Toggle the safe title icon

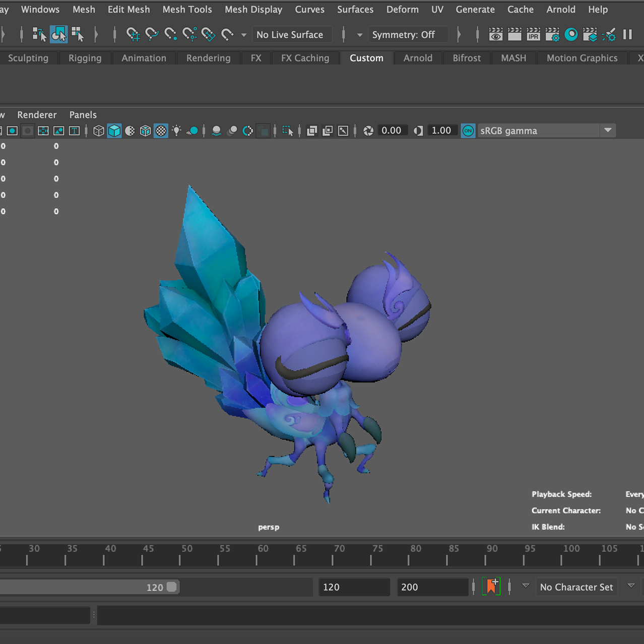pos(74,131)
